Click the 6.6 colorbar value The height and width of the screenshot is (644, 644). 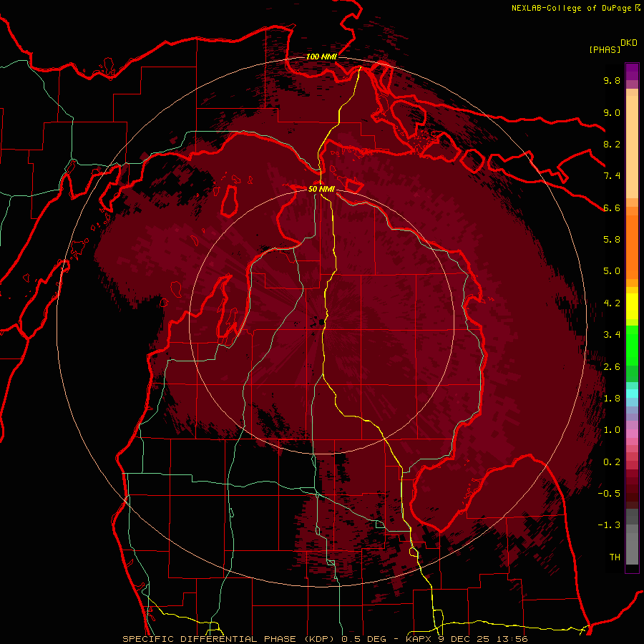(612, 208)
